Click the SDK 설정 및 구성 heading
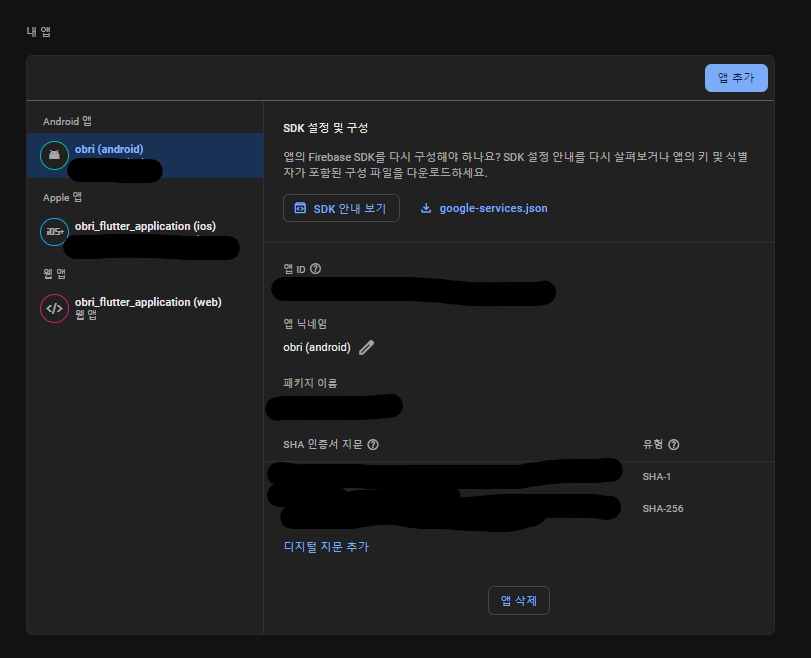Viewport: 811px width, 658px height. click(325, 128)
